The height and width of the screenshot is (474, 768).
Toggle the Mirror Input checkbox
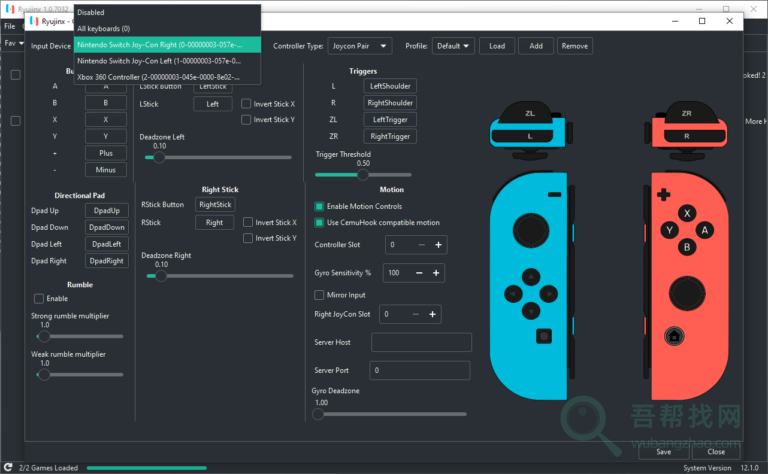tap(319, 295)
